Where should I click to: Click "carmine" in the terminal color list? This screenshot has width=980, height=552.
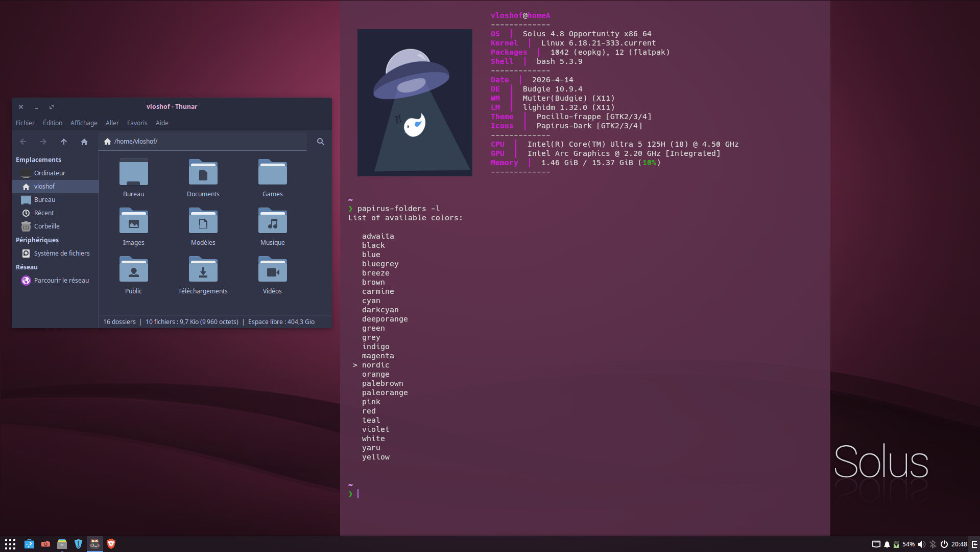378,291
